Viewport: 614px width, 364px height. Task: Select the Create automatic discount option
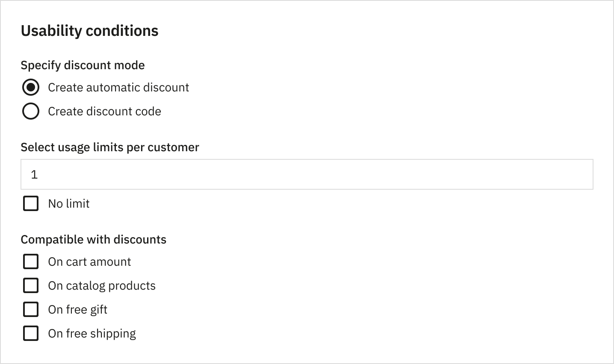click(x=30, y=87)
